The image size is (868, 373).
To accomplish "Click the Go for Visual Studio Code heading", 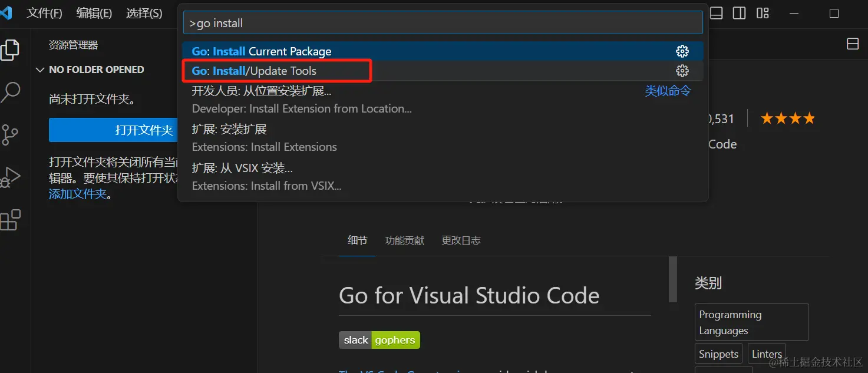I will (x=469, y=295).
